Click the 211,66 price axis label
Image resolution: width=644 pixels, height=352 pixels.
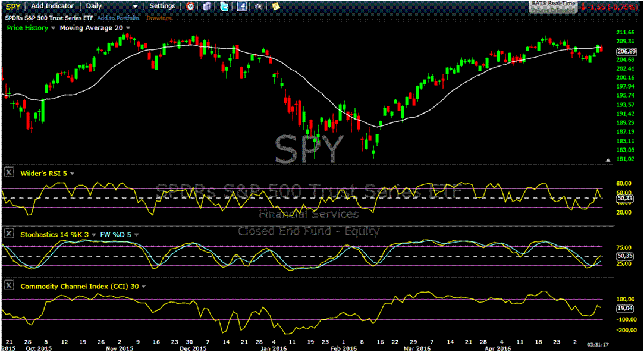pyautogui.click(x=626, y=32)
